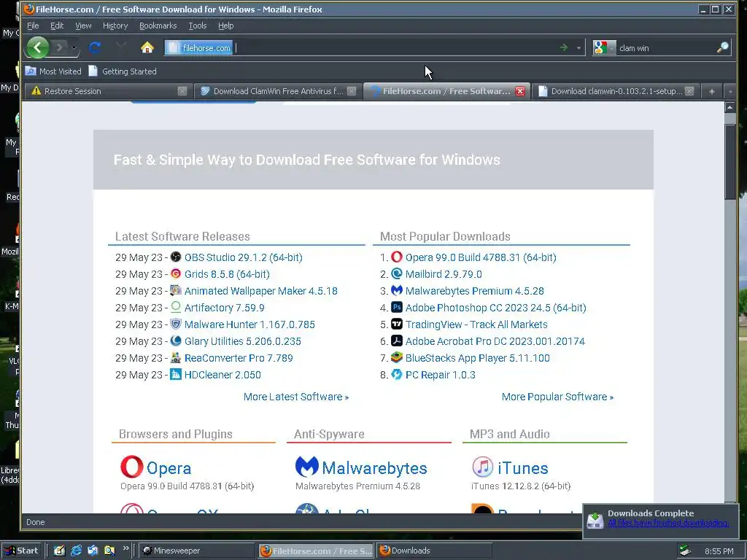
Task: Open the Google search engine selector
Action: tap(604, 47)
